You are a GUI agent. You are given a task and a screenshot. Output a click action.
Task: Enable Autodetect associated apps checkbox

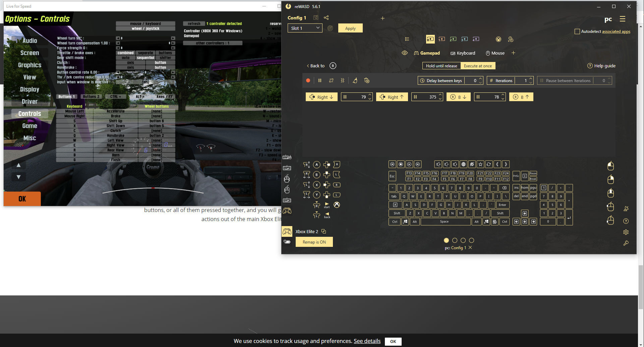point(577,31)
